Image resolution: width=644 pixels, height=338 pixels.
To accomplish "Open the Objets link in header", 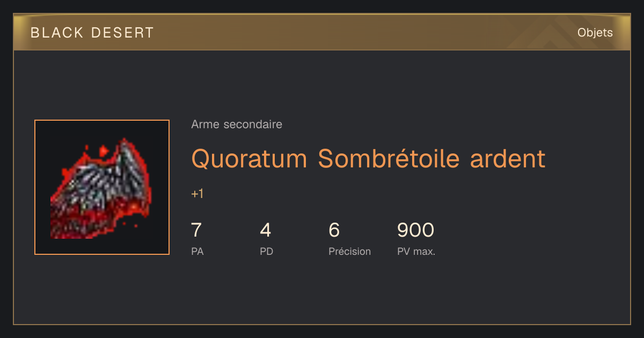I will (x=595, y=33).
